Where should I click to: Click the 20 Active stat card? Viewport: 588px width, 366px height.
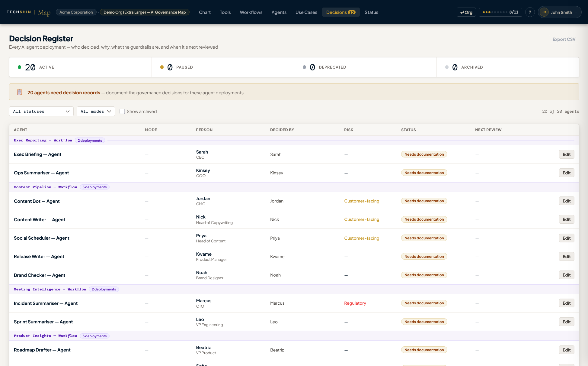(80, 67)
